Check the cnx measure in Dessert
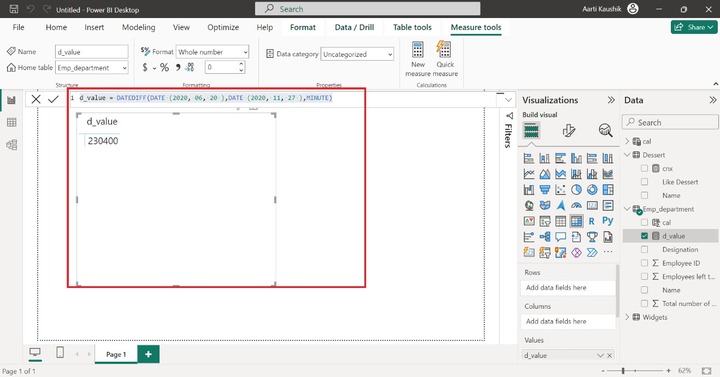 [x=644, y=169]
